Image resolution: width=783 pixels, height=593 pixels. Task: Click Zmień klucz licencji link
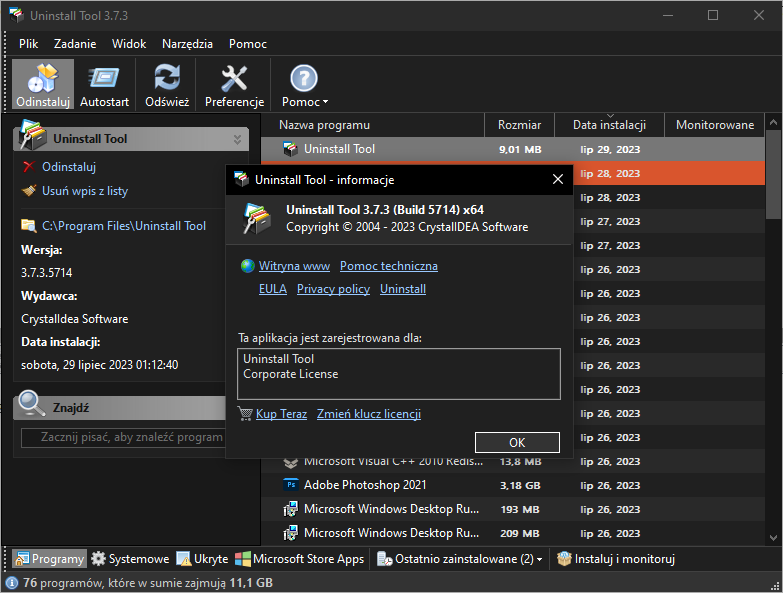coord(369,414)
